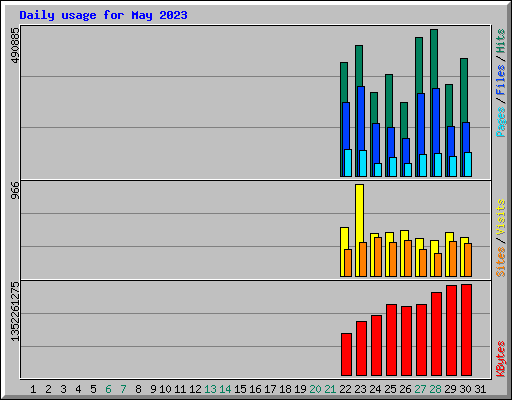Click the orange sites bar for day 24

(x=378, y=257)
